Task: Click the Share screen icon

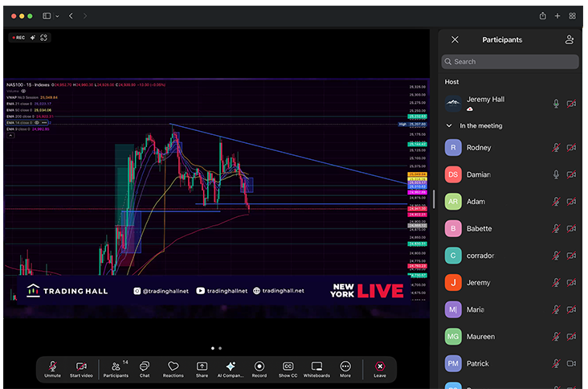Action: (202, 368)
